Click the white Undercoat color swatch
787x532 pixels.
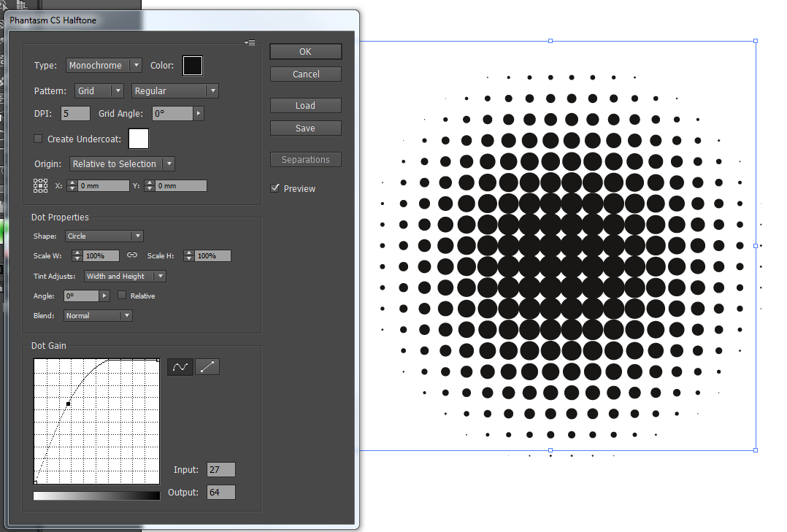click(x=139, y=139)
